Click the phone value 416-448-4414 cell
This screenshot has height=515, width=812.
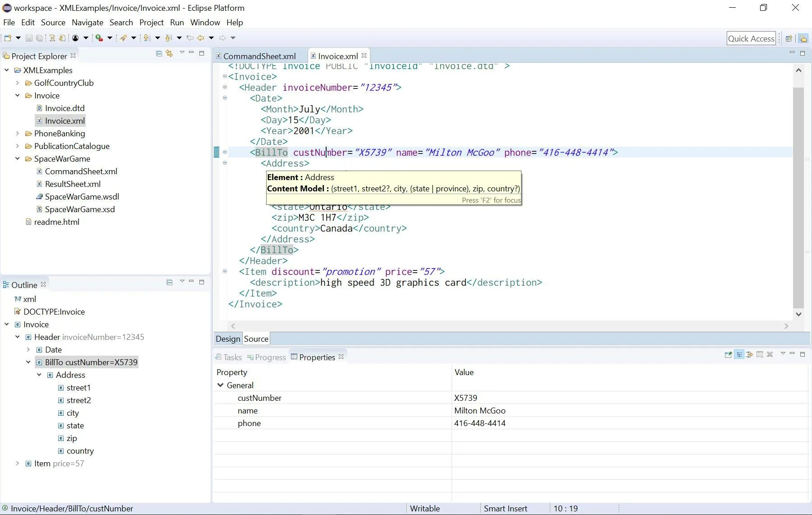(x=630, y=423)
